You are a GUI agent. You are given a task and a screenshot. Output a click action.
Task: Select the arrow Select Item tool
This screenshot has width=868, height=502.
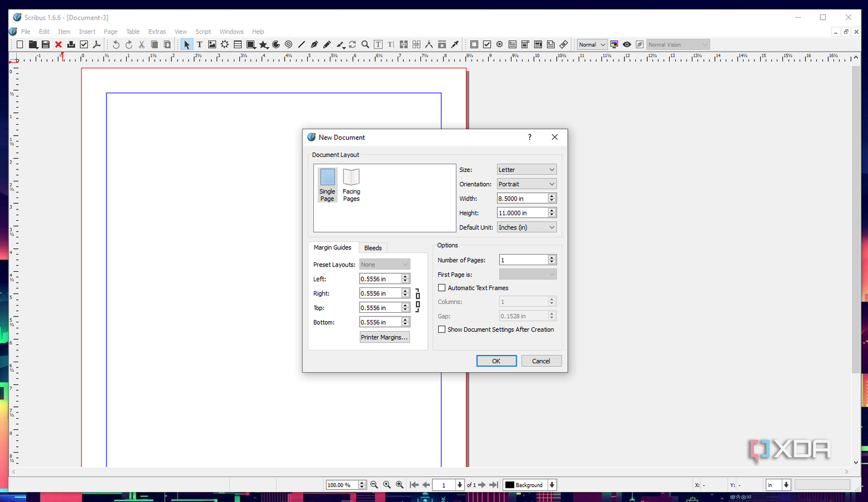point(186,45)
